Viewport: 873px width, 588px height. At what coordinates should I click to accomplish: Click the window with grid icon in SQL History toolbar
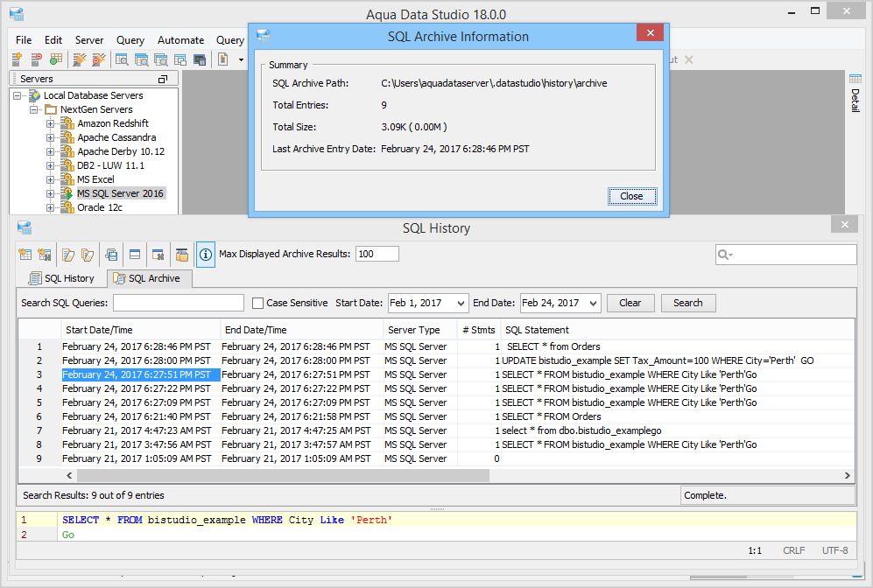[x=158, y=255]
